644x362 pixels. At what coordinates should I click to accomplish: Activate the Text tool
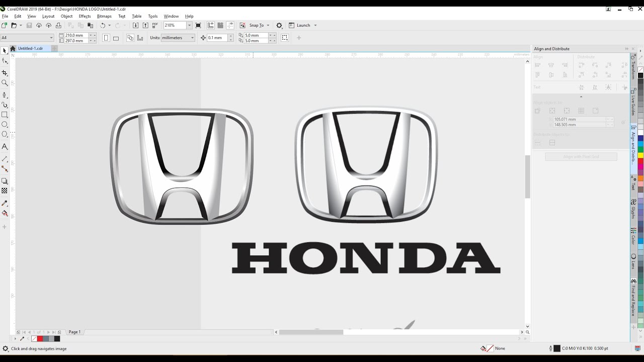[5, 147]
